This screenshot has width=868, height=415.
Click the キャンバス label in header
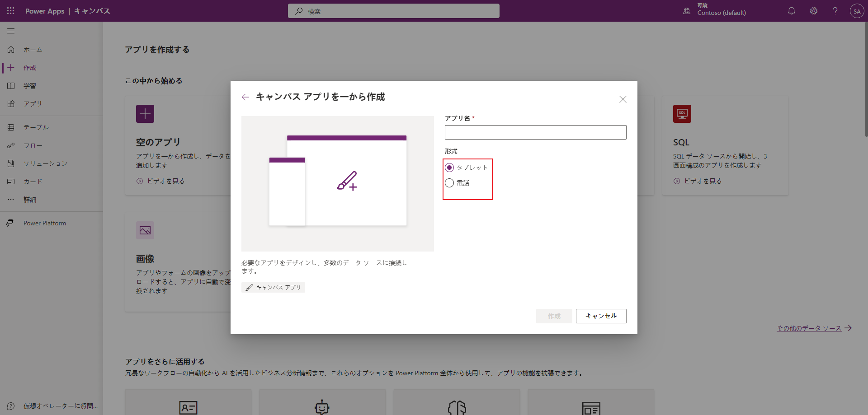(x=92, y=11)
